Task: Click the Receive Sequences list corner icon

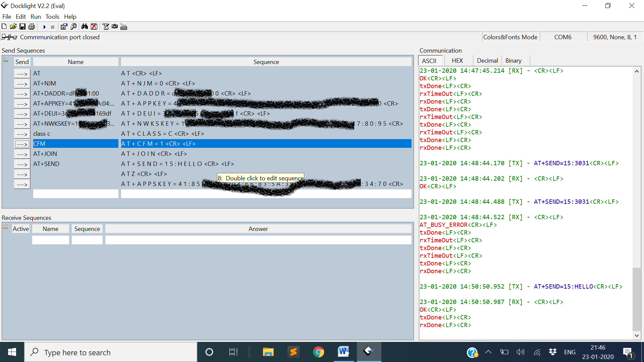Action: [5, 227]
